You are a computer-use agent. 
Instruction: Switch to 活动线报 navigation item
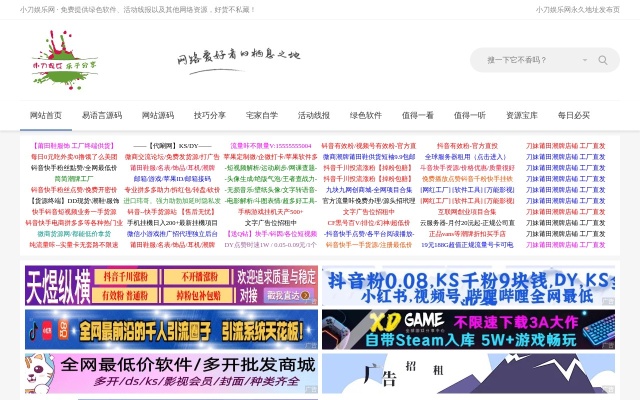[x=314, y=115]
